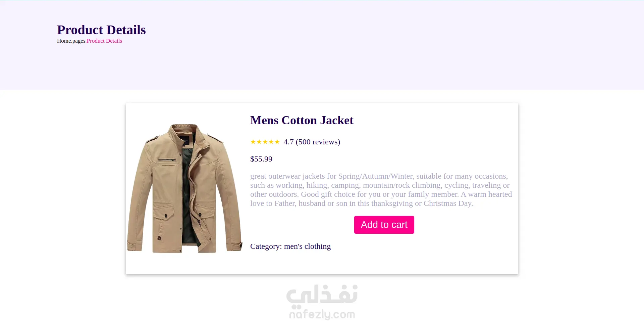Click the first rating star
644x321 pixels.
[253, 142]
